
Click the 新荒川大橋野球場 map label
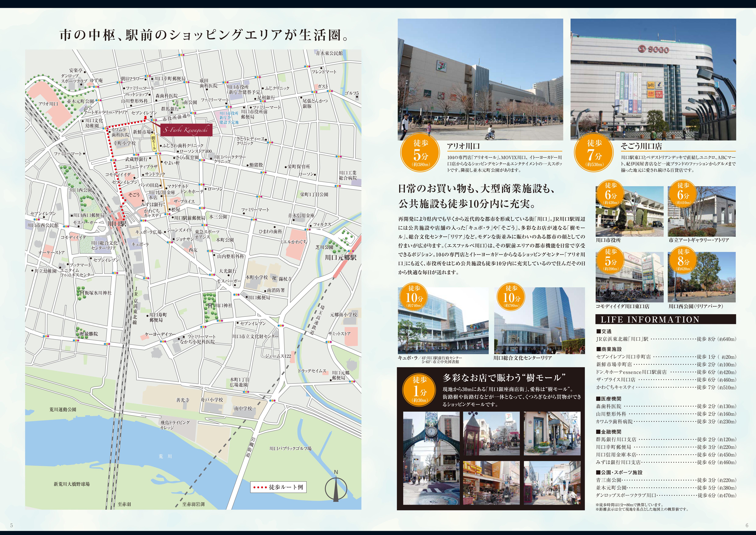(x=72, y=484)
